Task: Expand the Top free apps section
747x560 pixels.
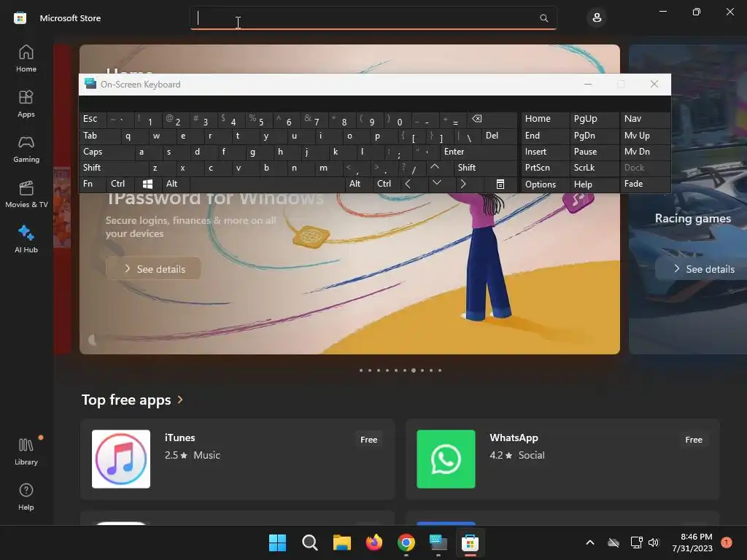Action: [x=132, y=400]
